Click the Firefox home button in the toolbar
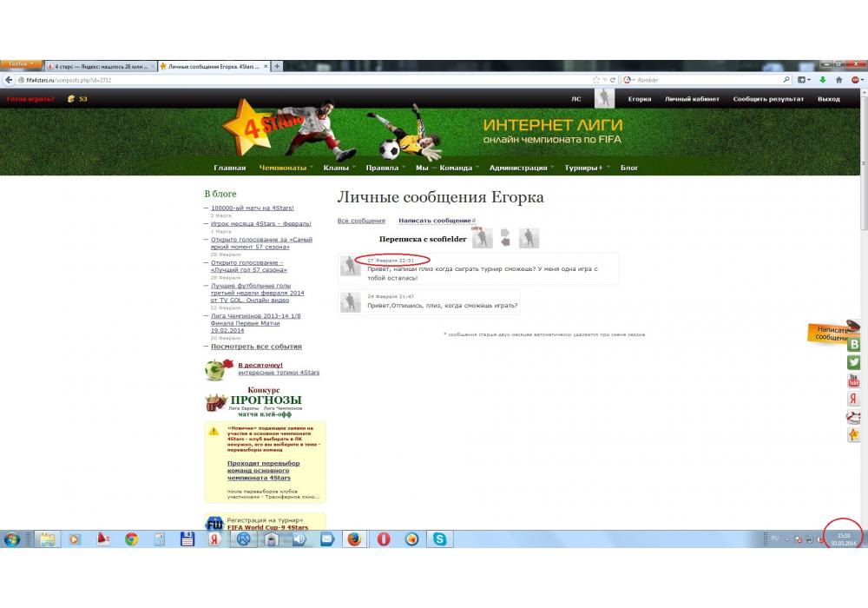The height and width of the screenshot is (608, 868). click(x=839, y=80)
